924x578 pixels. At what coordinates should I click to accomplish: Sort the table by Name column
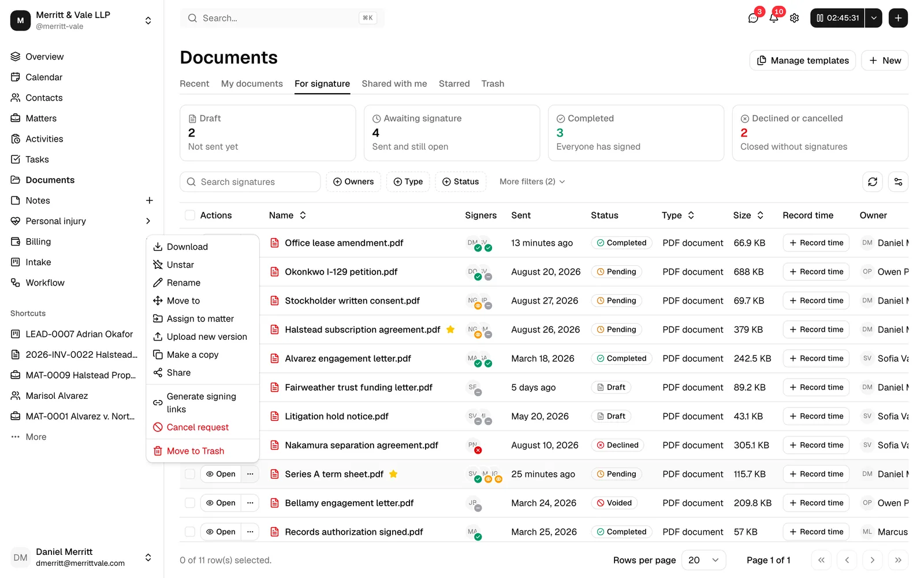tap(288, 215)
